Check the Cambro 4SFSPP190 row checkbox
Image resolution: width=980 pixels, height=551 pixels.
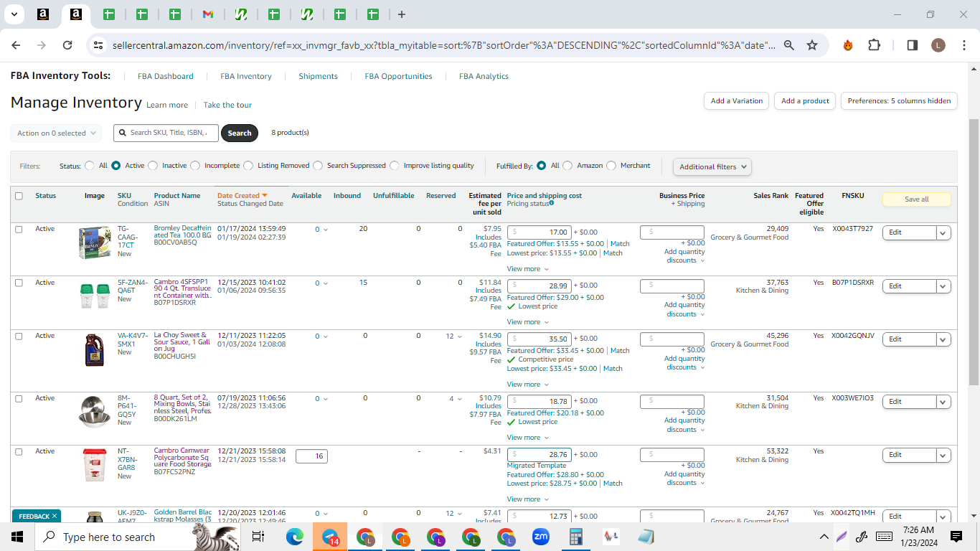[x=19, y=283]
